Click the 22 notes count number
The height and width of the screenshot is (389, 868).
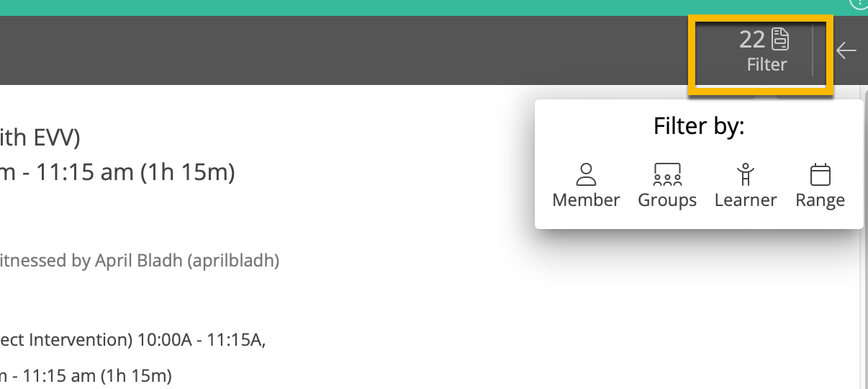pos(751,39)
